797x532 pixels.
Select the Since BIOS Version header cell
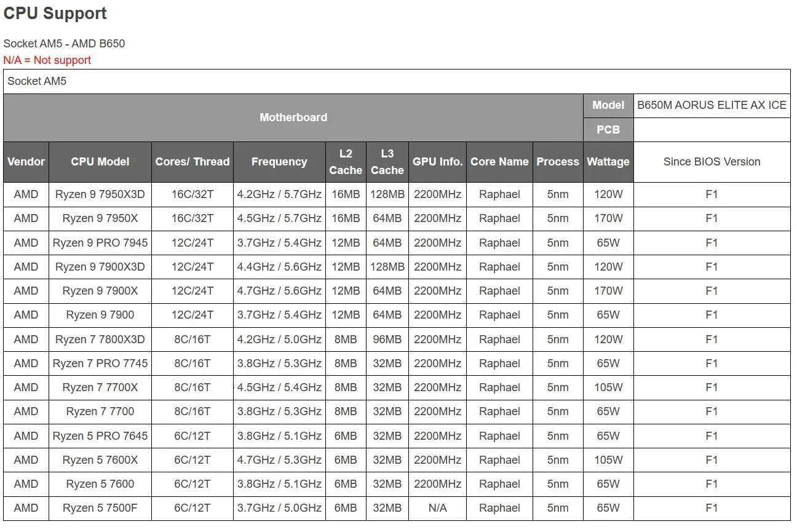coord(712,162)
